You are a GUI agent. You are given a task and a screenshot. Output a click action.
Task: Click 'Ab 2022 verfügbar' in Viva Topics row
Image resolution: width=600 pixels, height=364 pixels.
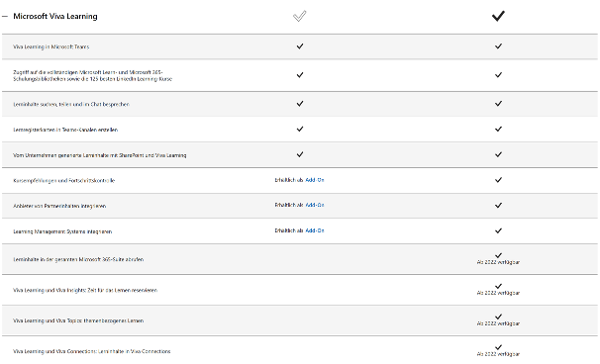click(498, 323)
